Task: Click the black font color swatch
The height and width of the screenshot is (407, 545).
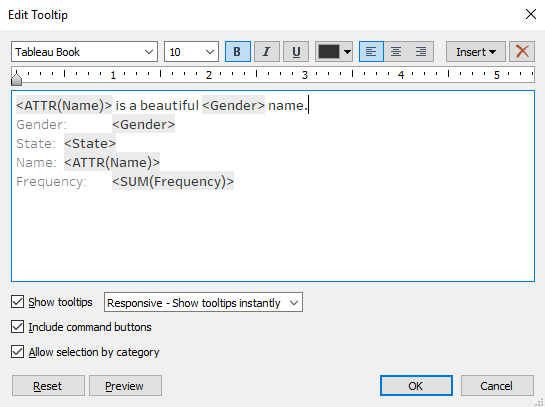Action: coord(329,52)
